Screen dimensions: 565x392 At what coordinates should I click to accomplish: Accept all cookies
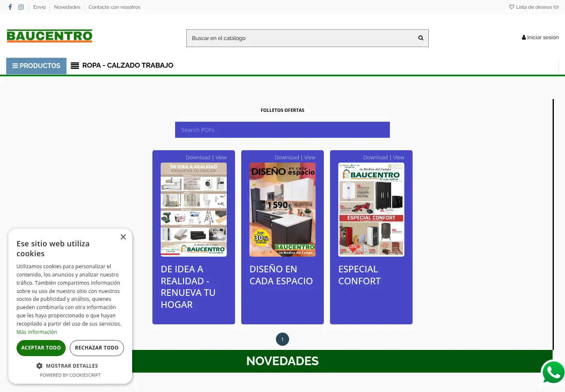click(41, 348)
